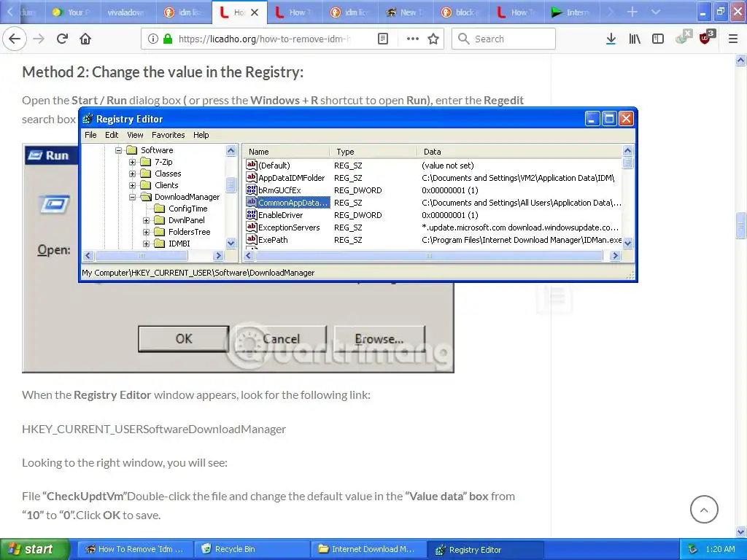Open the downloads arrow icon
The width and height of the screenshot is (747, 560).
coord(611,39)
